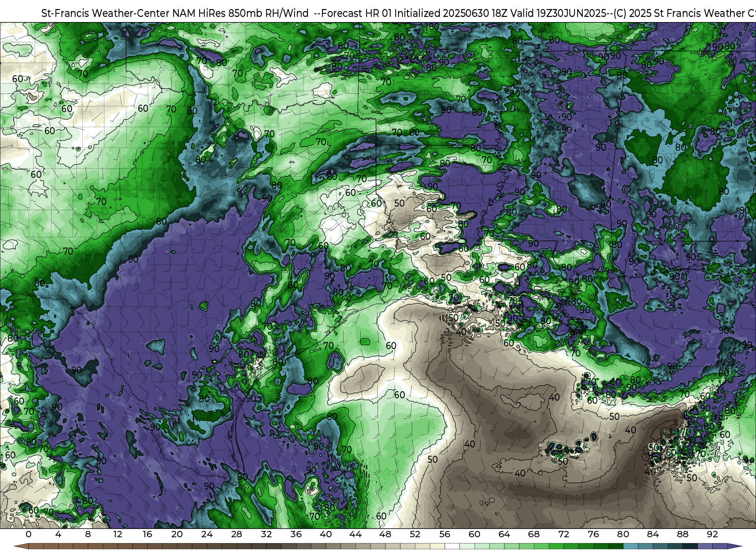This screenshot has width=756, height=551.
Task: Click the '72' colorbar tick label
Action: coord(564,534)
